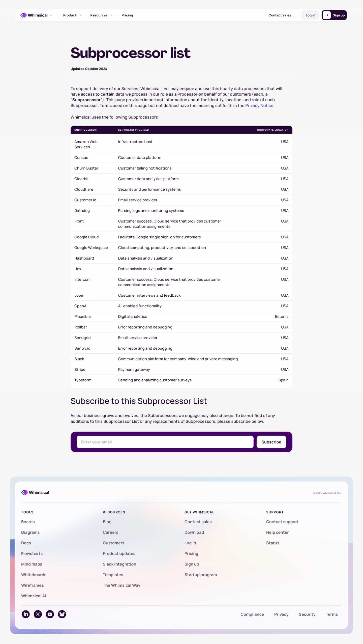This screenshot has width=363, height=644.
Task: Select Contact sales in the header
Action: [280, 15]
